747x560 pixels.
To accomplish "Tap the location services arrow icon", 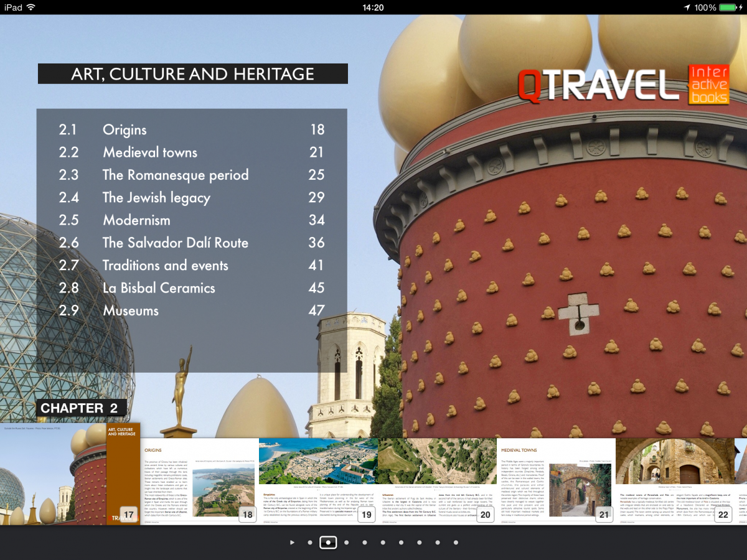I will pyautogui.click(x=687, y=7).
